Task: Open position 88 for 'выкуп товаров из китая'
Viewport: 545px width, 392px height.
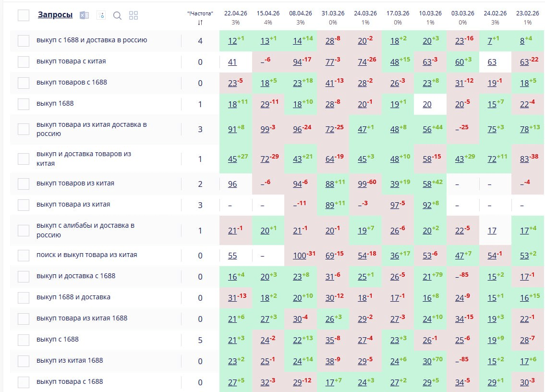Action: (x=329, y=184)
